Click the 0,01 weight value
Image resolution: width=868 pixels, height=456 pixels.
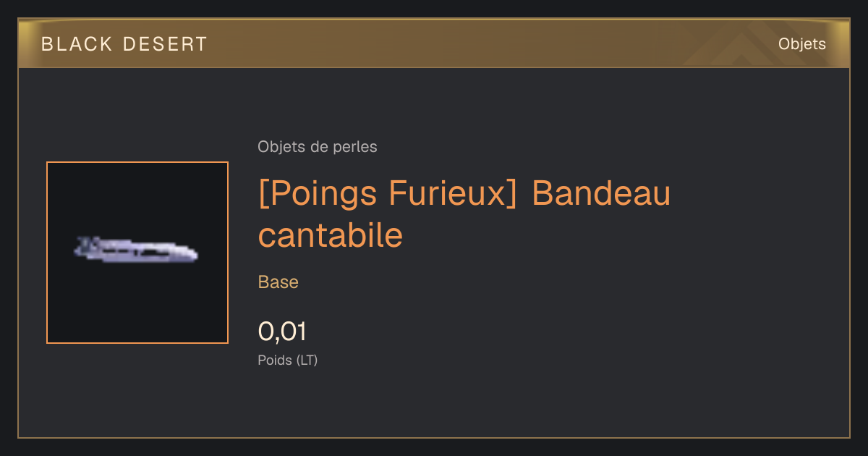pos(283,332)
